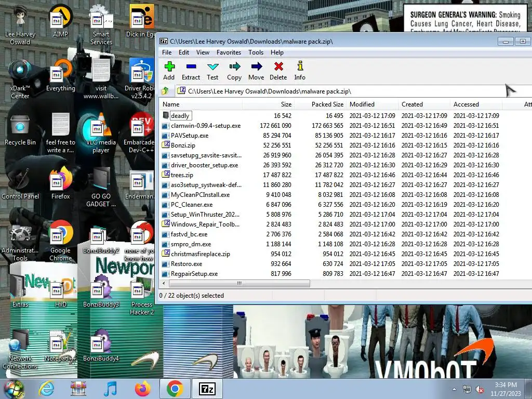The width and height of the screenshot is (532, 399).
Task: Click the Google Chrome desktop shortcut
Action: (x=60, y=241)
